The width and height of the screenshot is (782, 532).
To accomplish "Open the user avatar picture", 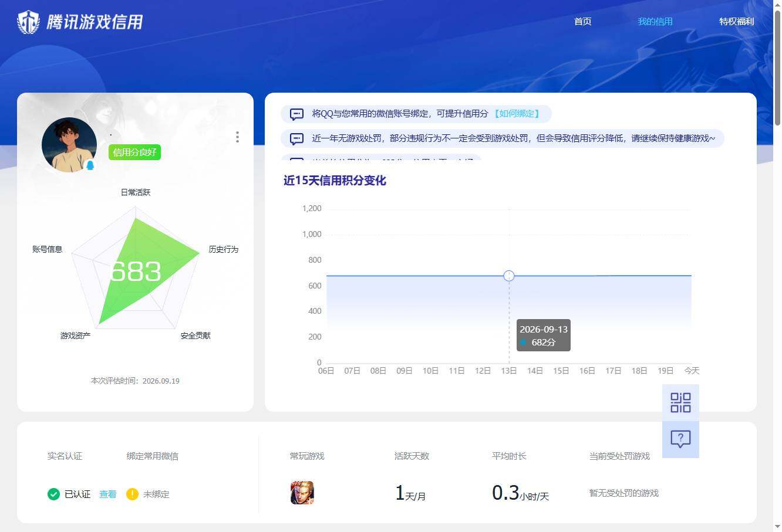I will click(69, 145).
